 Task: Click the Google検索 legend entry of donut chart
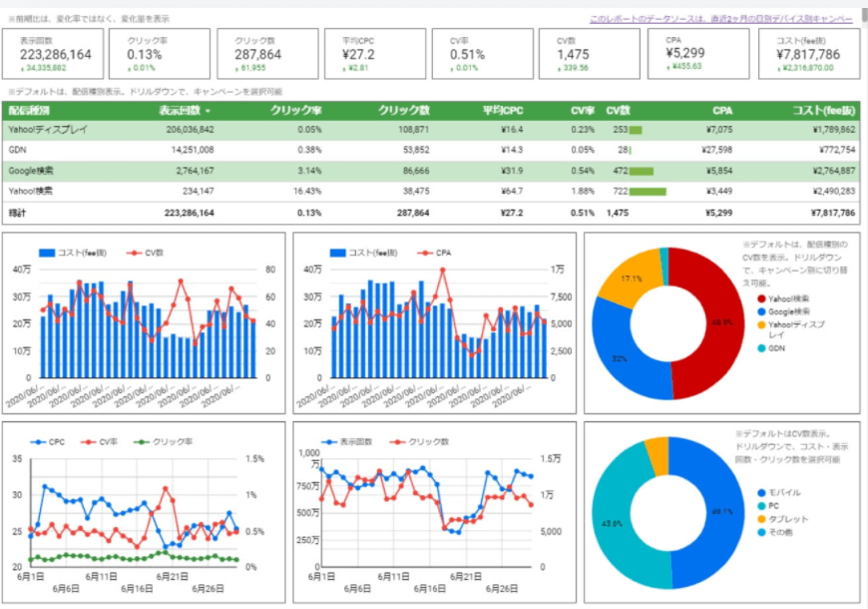click(783, 311)
